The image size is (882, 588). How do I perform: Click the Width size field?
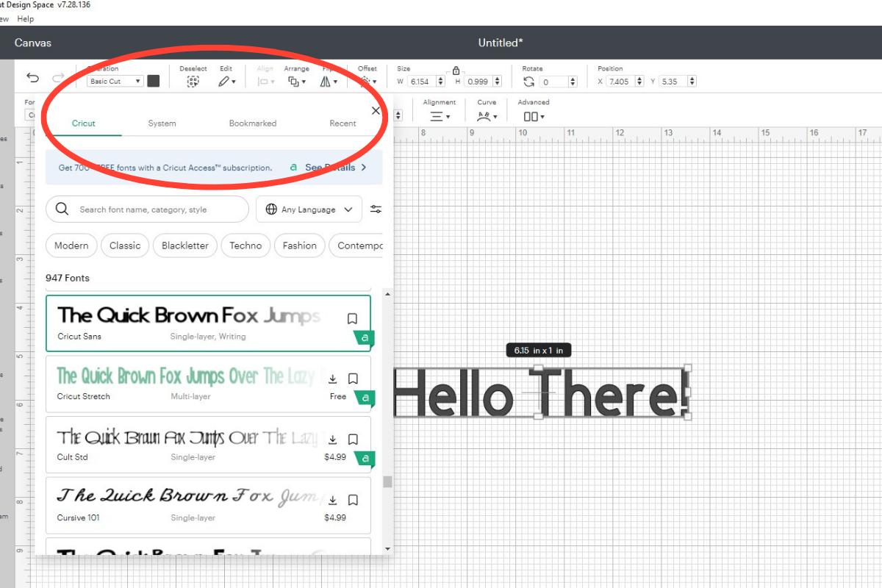coord(422,82)
